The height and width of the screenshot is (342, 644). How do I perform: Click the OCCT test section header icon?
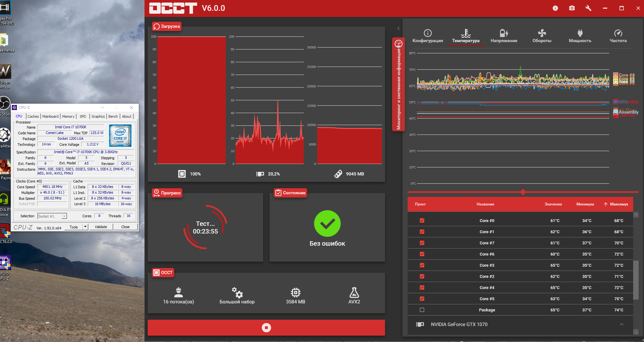tap(156, 272)
